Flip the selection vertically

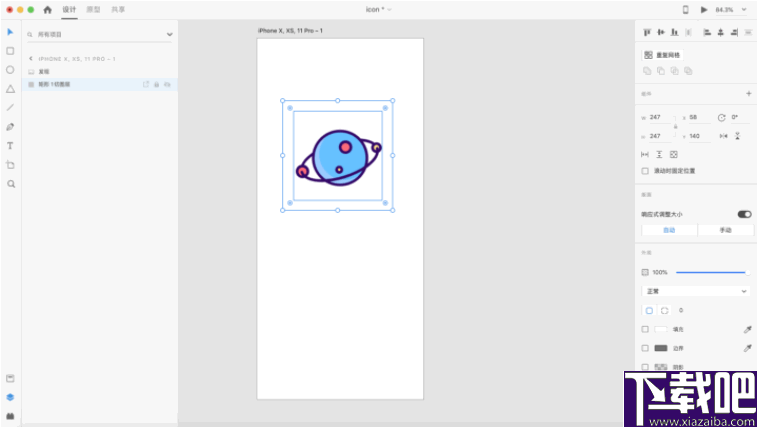(x=737, y=136)
